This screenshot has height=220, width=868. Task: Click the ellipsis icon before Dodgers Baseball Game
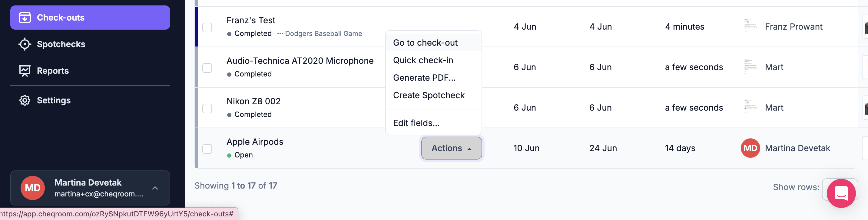(x=280, y=34)
